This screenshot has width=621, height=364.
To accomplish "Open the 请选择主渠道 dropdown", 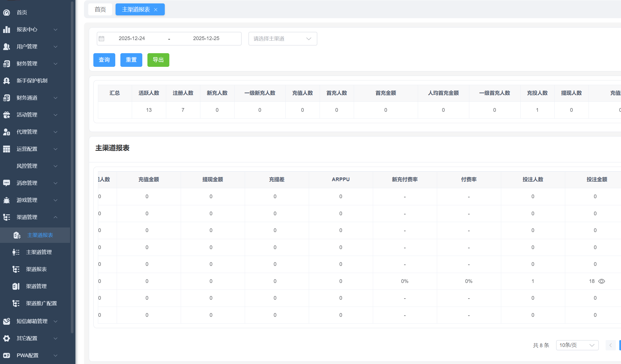I will (x=283, y=39).
